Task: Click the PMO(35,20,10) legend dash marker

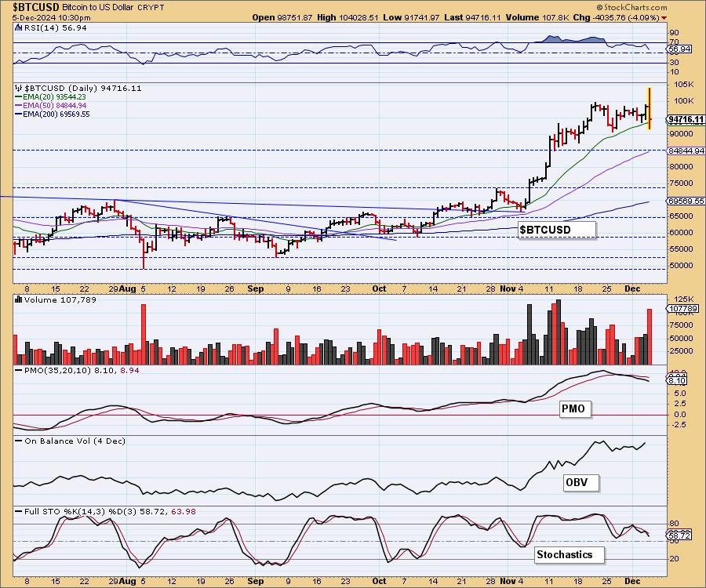Action: click(x=19, y=370)
